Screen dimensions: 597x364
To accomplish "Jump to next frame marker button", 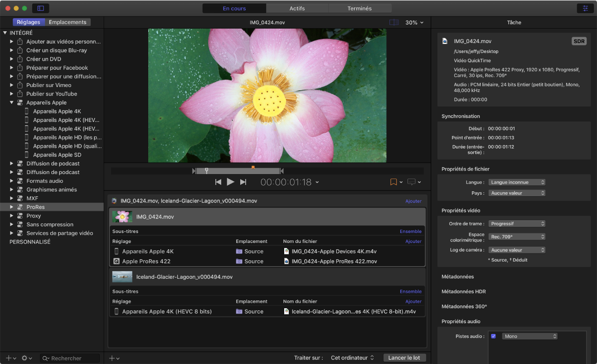I will [243, 182].
